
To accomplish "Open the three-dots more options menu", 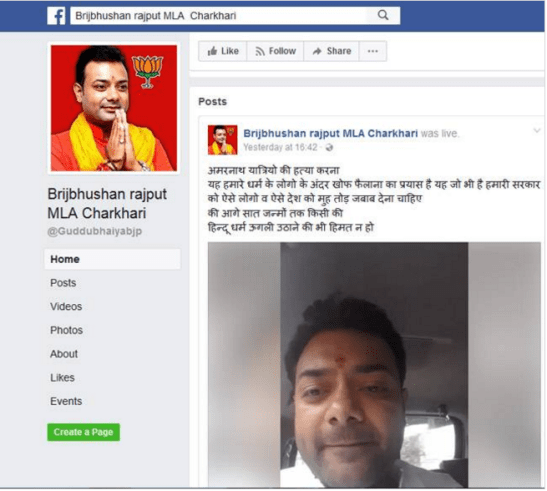I will (x=373, y=51).
